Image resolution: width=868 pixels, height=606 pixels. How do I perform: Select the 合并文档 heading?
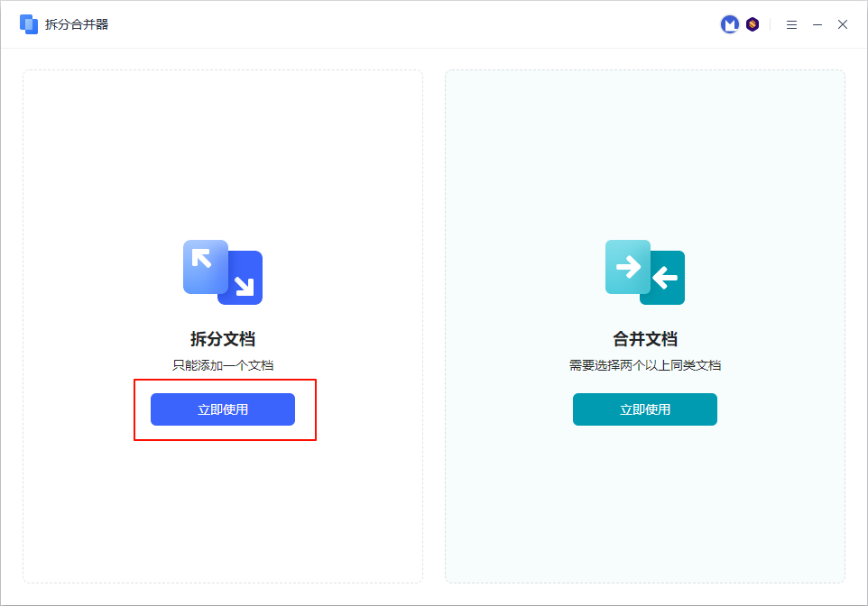[645, 339]
